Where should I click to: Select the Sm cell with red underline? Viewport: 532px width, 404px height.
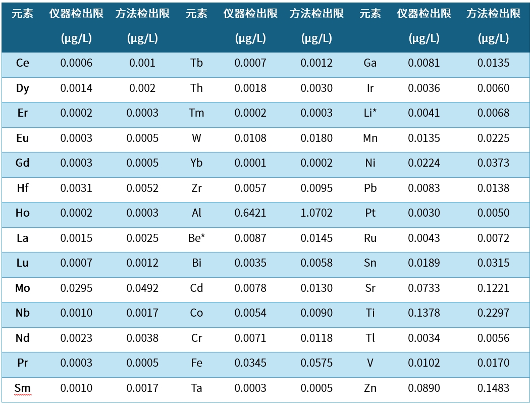pos(23,388)
